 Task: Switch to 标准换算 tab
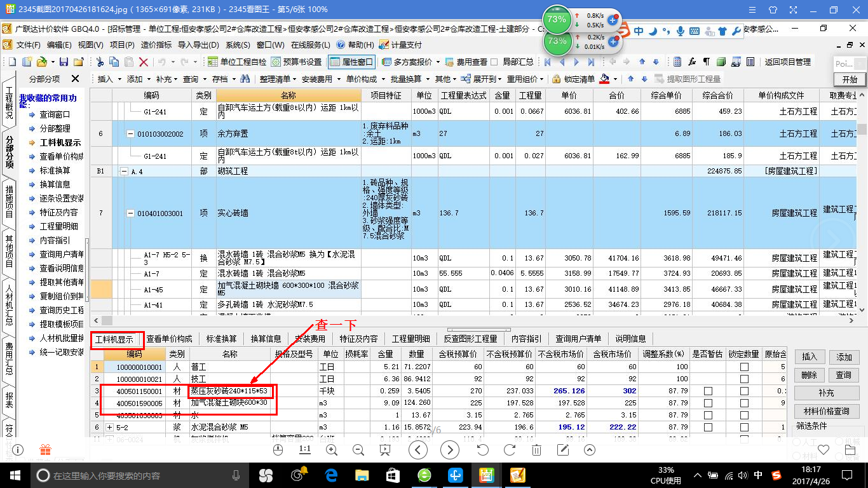click(221, 339)
